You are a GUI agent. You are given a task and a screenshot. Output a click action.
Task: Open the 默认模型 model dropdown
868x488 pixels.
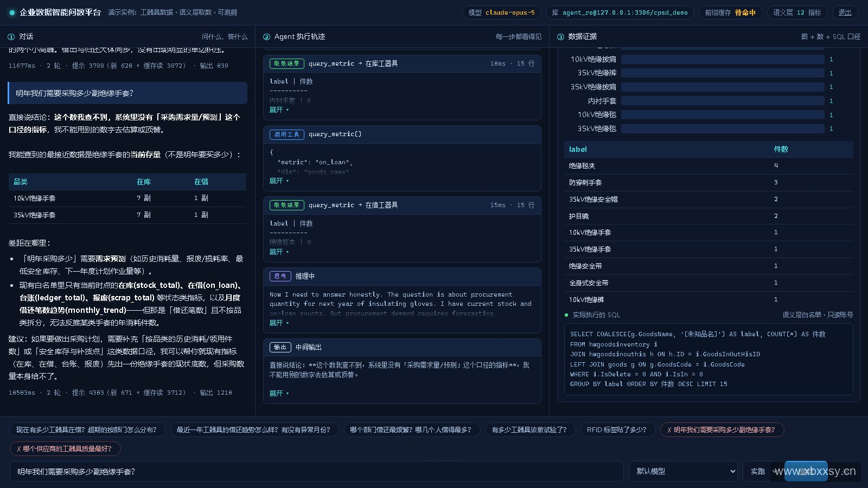(x=683, y=471)
